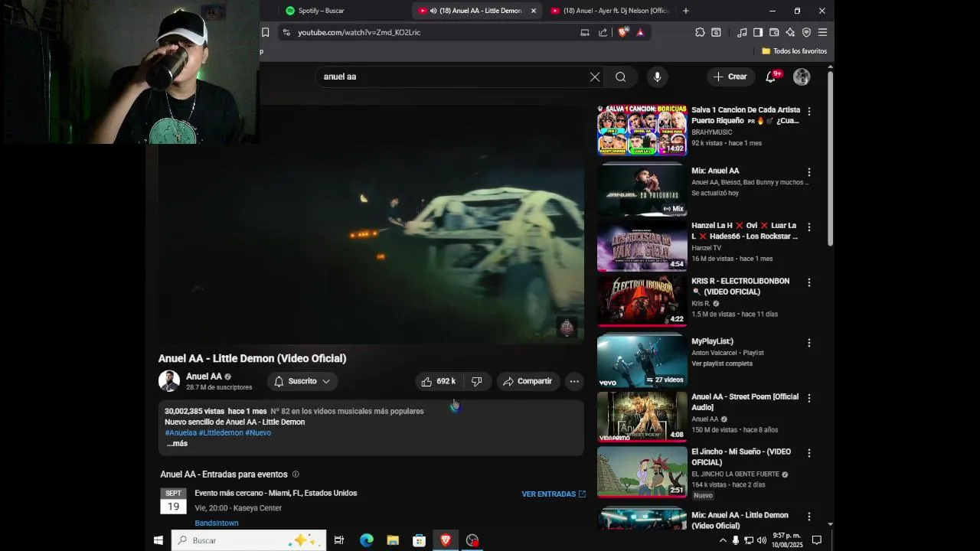Viewport: 980px width, 551px height.
Task: Toggle the Brave sidebar panel
Action: pos(758,32)
